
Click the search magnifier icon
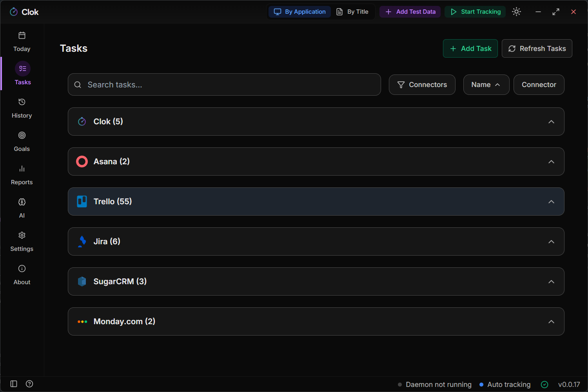coord(78,85)
